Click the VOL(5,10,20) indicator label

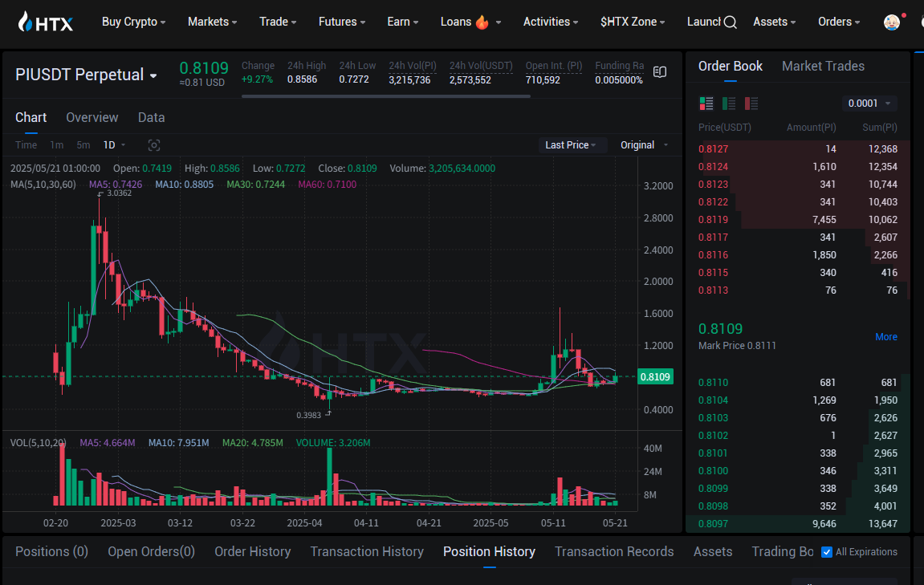pos(39,442)
